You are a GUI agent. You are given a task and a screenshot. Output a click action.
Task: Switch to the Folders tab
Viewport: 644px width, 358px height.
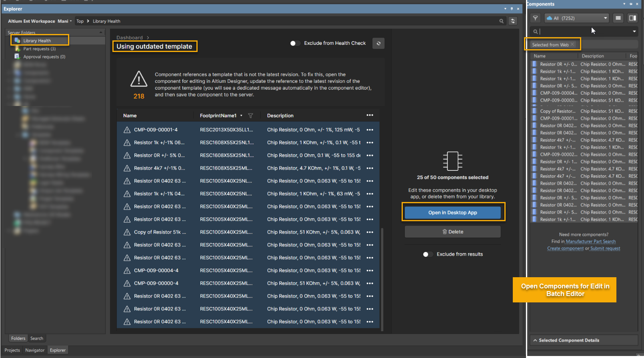pos(18,338)
